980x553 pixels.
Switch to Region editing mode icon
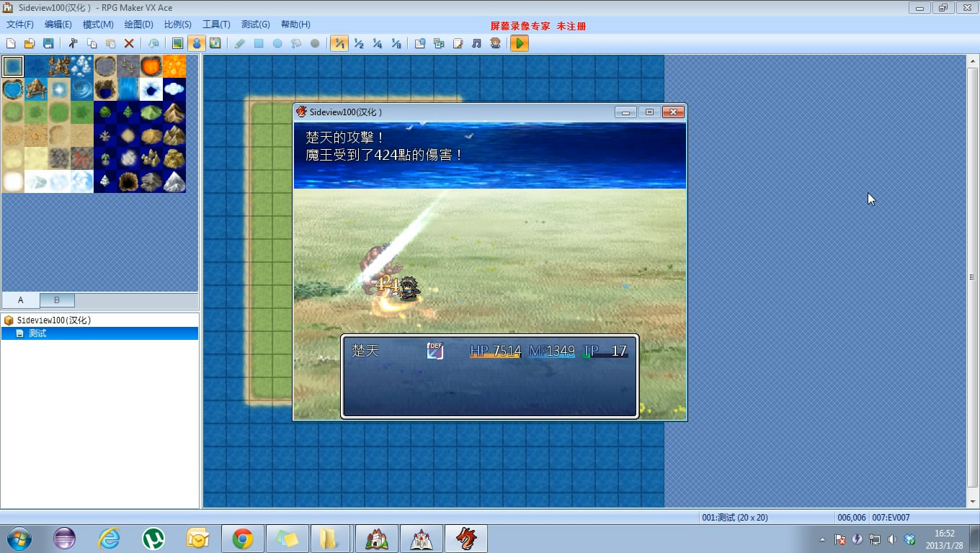click(x=215, y=43)
